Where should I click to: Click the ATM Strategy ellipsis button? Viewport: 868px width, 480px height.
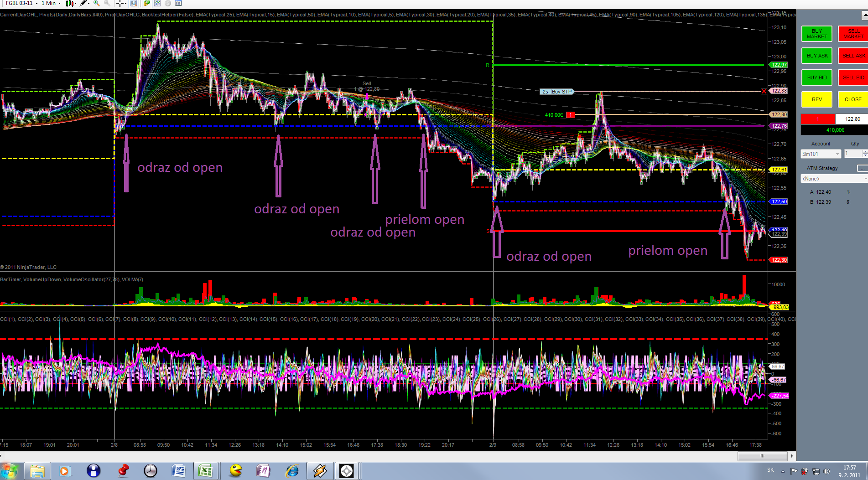coord(862,168)
